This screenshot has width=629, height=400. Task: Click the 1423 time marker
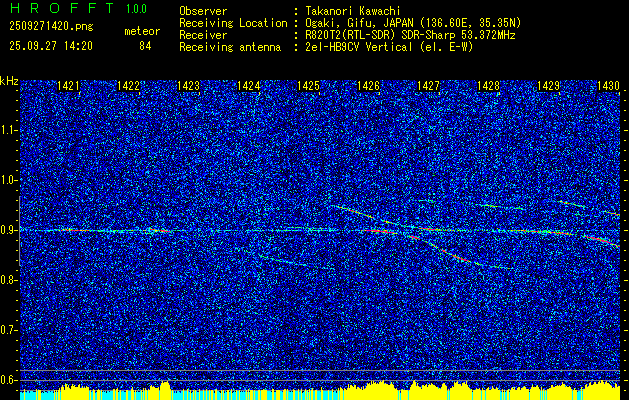[x=189, y=85]
